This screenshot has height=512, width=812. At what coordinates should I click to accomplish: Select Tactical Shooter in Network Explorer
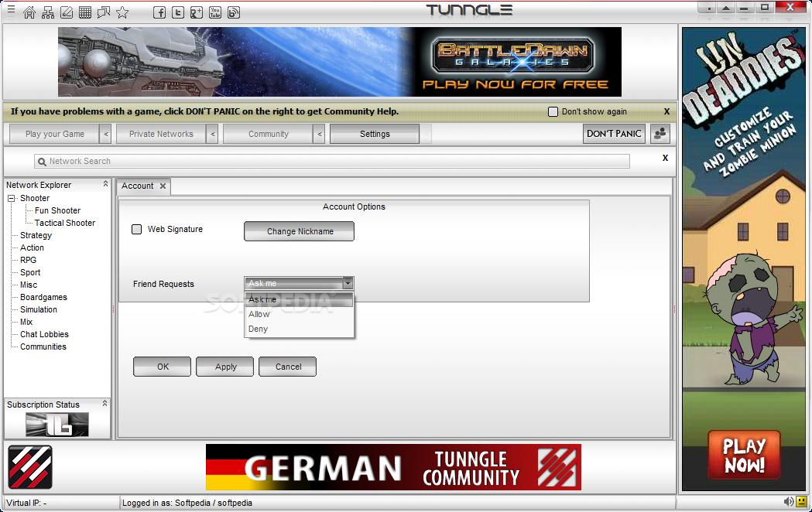click(65, 224)
